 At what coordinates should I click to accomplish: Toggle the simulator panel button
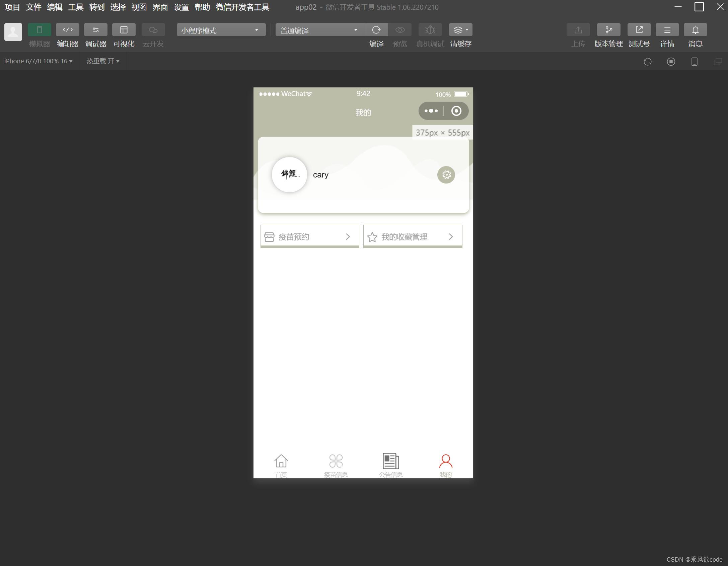(x=39, y=30)
